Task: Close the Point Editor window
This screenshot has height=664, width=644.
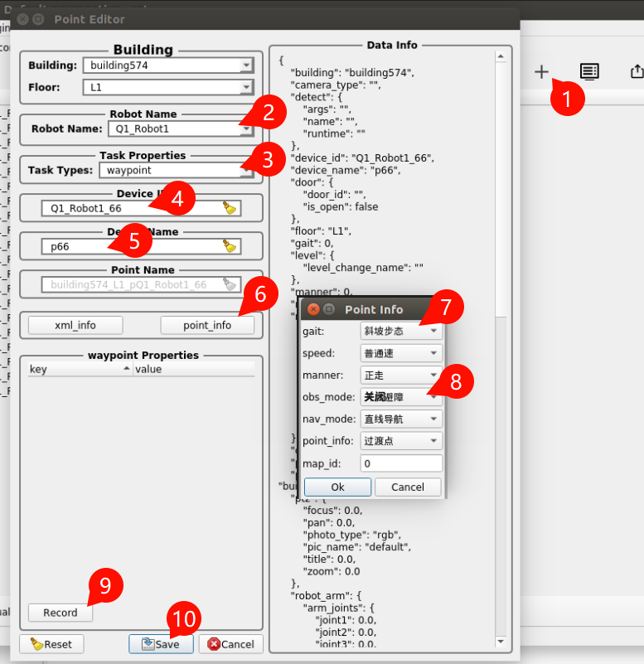Action: point(22,18)
